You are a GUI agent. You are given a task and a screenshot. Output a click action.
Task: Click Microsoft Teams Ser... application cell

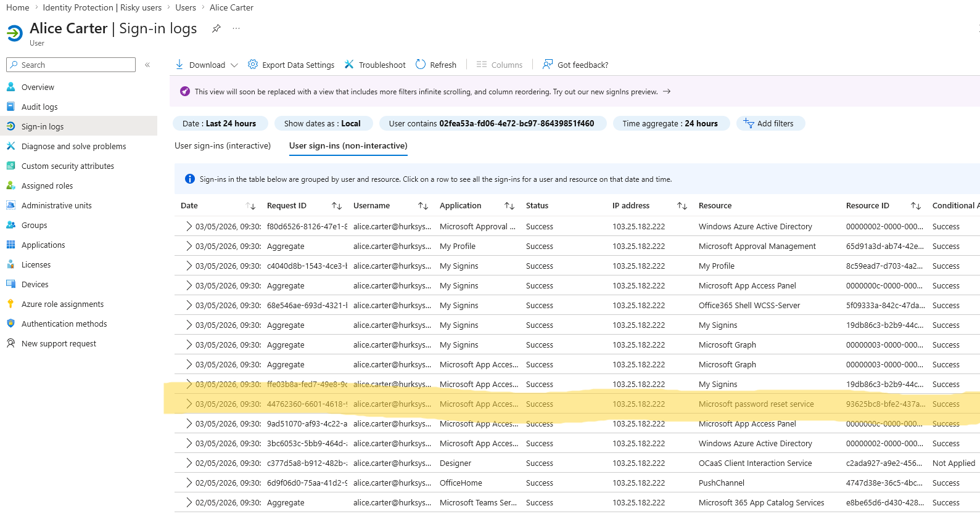(x=478, y=502)
